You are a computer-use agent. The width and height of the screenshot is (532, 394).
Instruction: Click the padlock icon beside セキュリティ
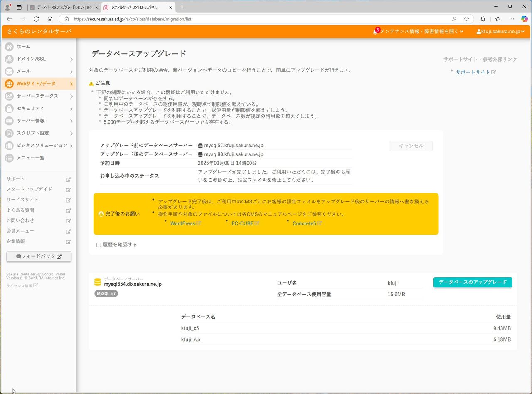click(x=9, y=109)
